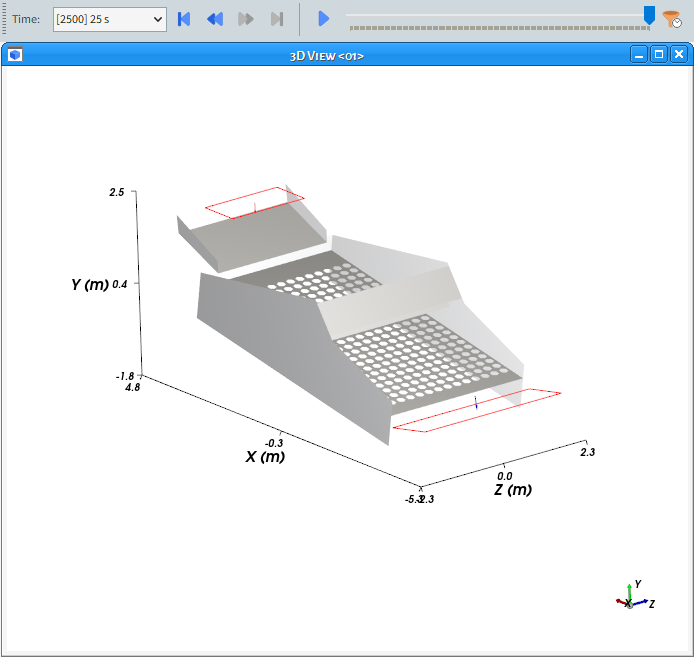The width and height of the screenshot is (694, 657).
Task: Jump to the first time step
Action: click(184, 19)
